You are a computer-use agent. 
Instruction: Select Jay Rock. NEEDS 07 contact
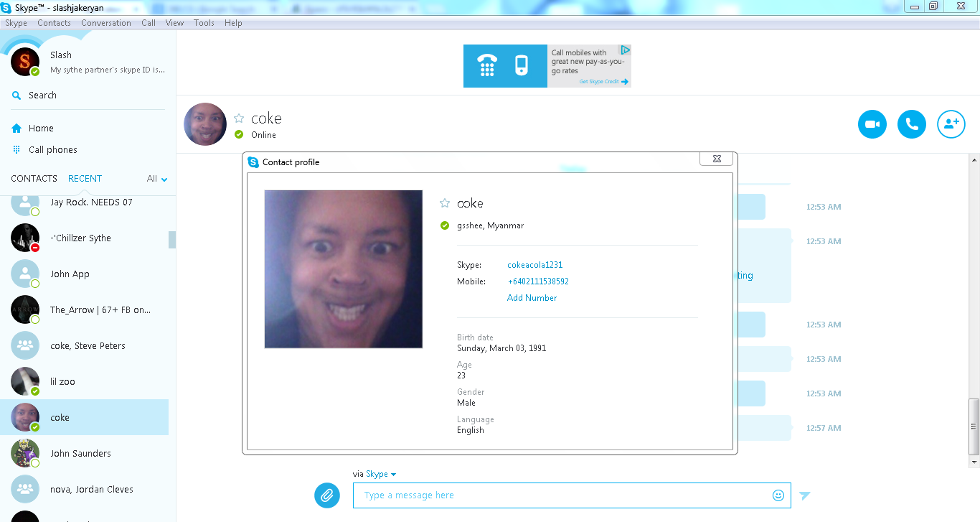[x=84, y=202]
